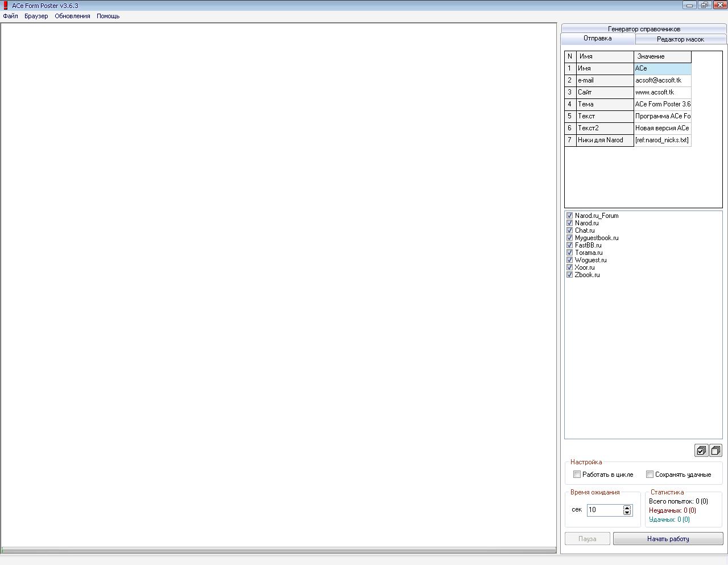Select the ACe value cell
The width and height of the screenshot is (728, 565).
point(663,68)
